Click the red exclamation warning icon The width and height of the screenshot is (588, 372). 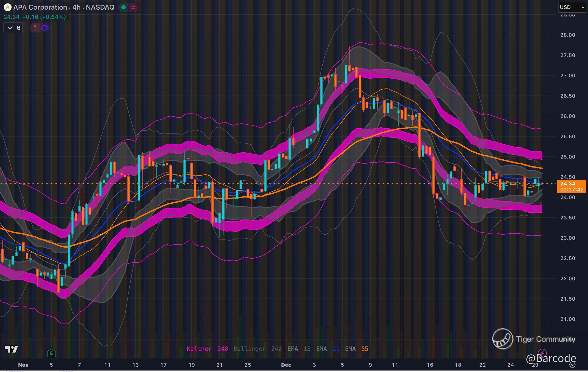35,28
